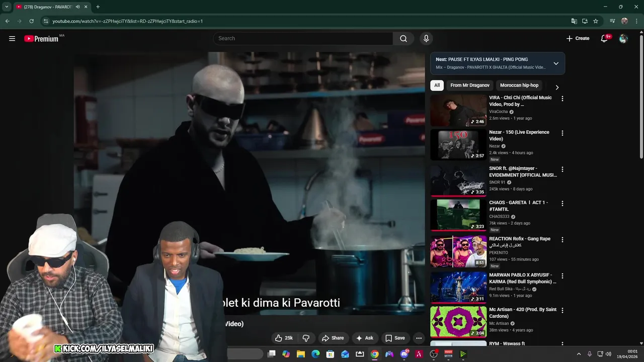Open options menu for Nezar 150 video
The height and width of the screenshot is (362, 644).
point(562,133)
